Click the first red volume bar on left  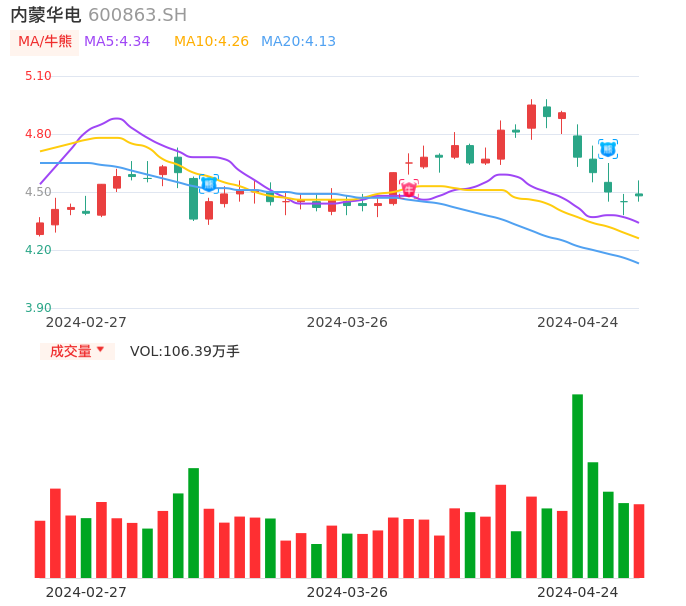(40, 549)
